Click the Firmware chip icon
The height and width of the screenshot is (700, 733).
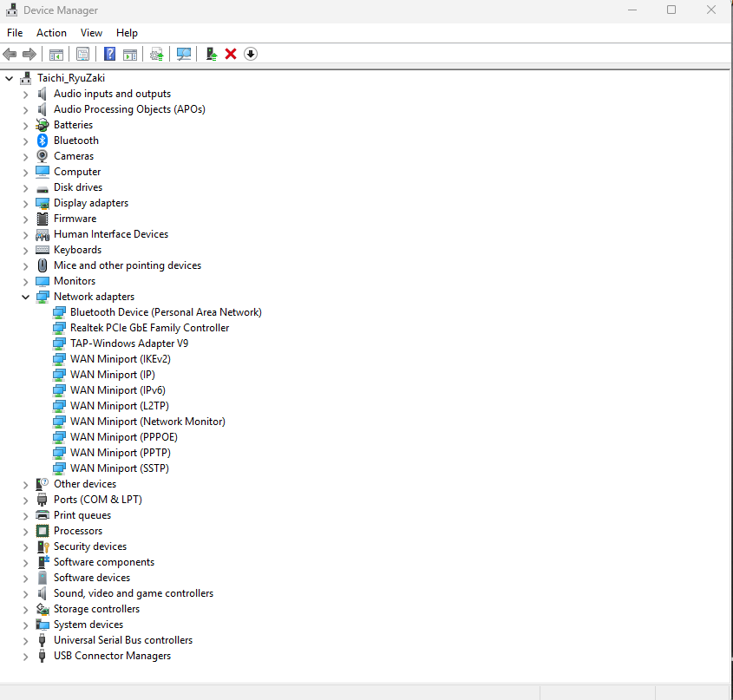[x=43, y=219]
